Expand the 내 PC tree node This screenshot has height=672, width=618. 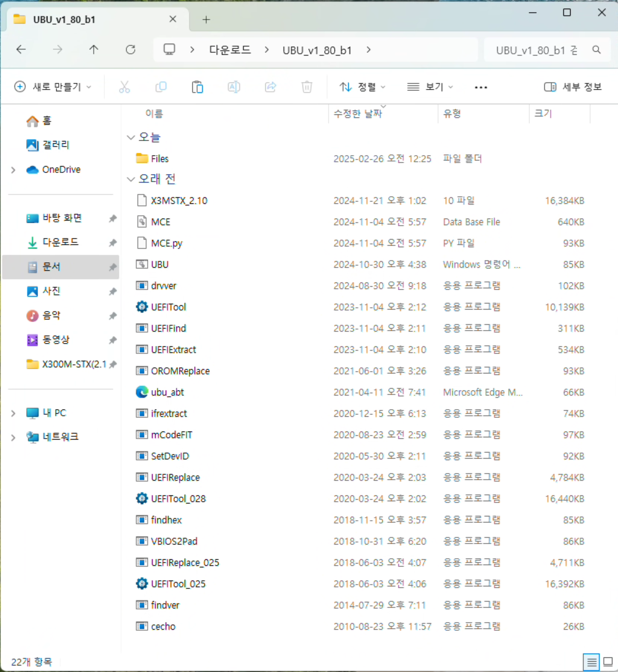[13, 413]
